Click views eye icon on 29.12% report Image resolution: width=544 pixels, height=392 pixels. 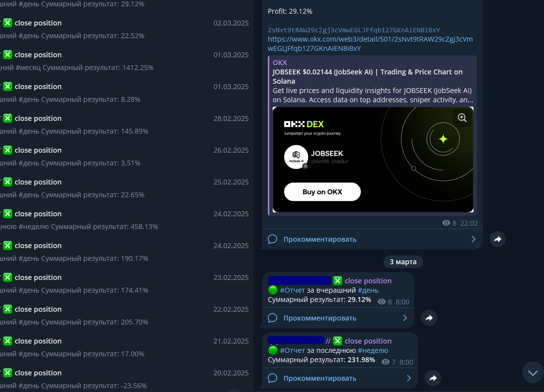point(381,302)
